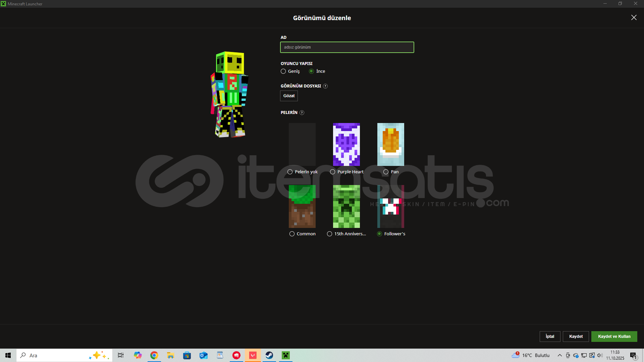Click inside the AD name field
The height and width of the screenshot is (362, 644).
coord(347,47)
